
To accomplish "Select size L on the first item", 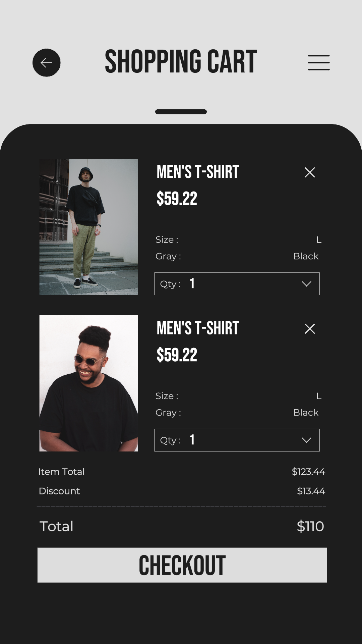I will (x=318, y=240).
